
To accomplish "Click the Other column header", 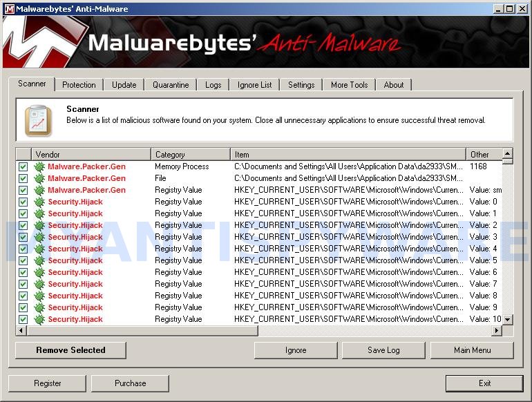I will [484, 154].
